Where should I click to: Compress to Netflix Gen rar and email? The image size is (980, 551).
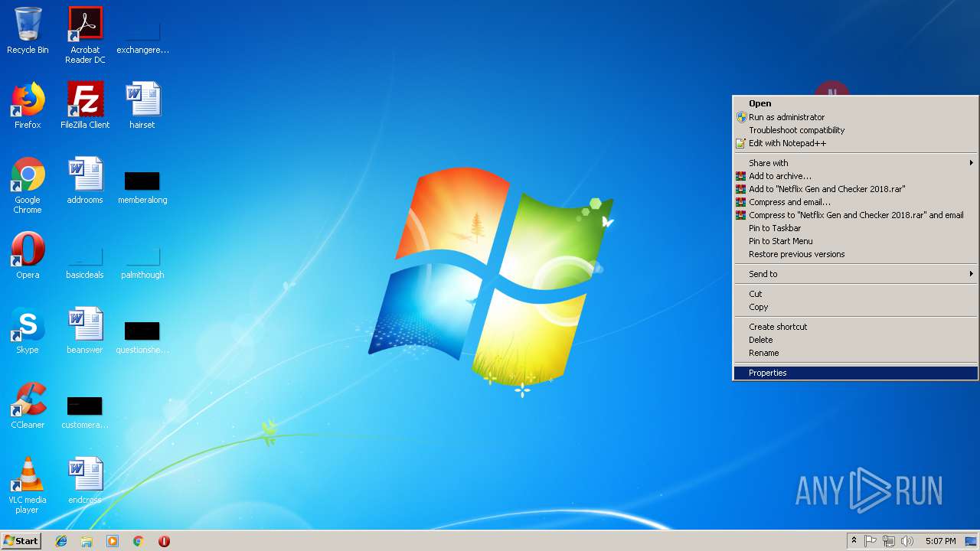855,215
